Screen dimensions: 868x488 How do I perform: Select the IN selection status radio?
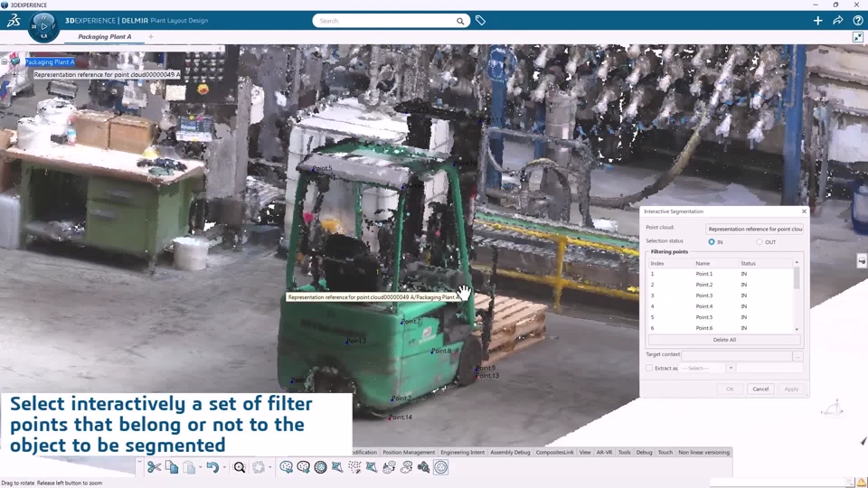click(x=712, y=242)
